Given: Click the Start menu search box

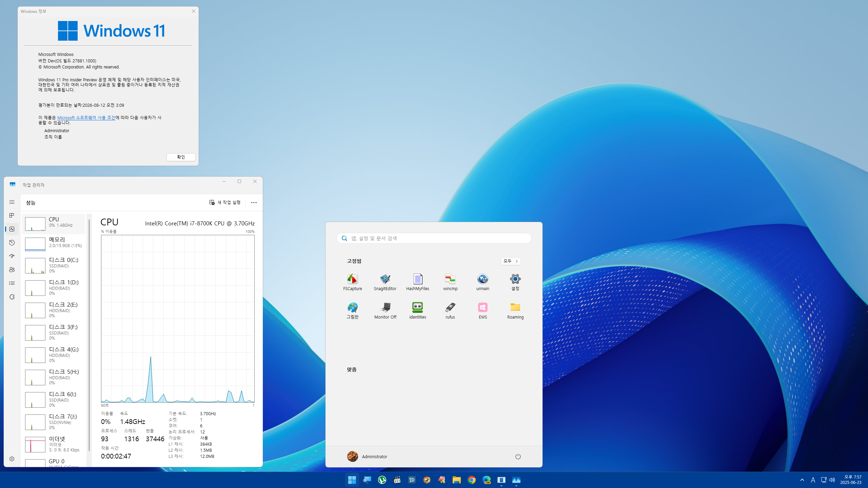Looking at the screenshot, I should pyautogui.click(x=434, y=238).
